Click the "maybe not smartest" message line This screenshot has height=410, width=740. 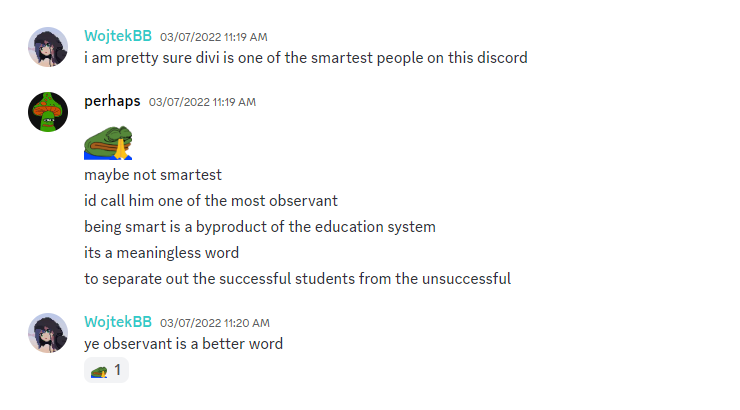153,175
